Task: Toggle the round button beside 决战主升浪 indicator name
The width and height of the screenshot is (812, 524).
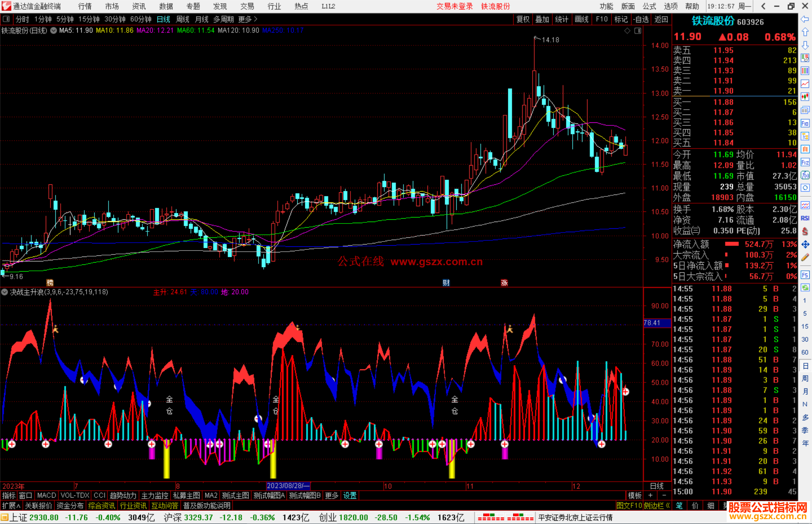Action: 5,292
